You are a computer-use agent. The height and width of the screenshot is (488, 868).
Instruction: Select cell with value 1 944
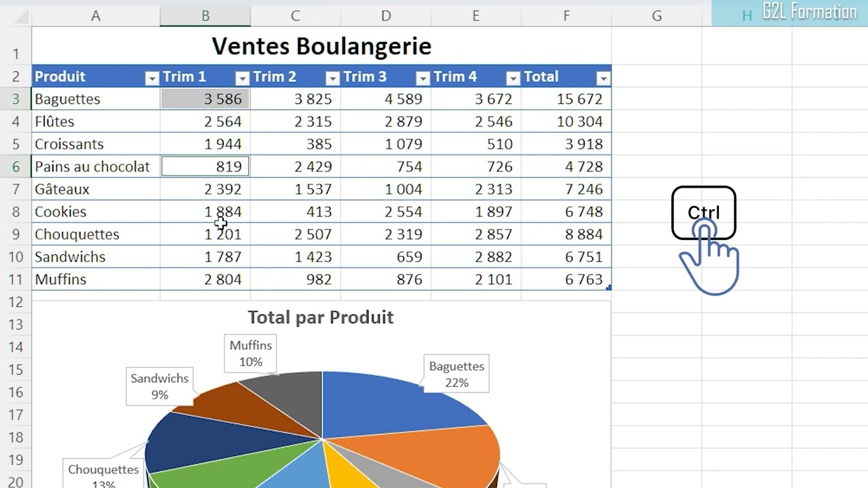tap(205, 144)
